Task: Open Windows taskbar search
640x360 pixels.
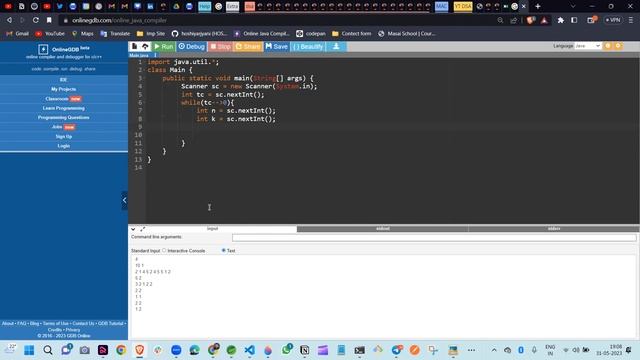Action: click(x=48, y=350)
